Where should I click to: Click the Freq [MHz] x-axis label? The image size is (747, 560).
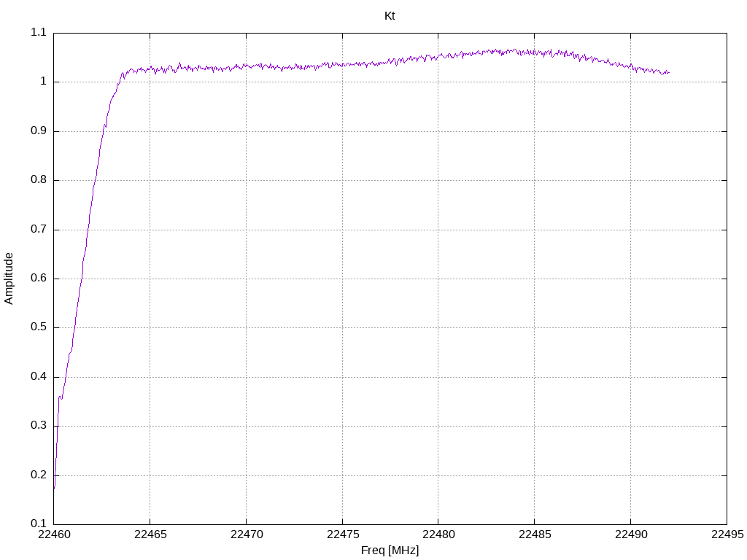click(390, 551)
